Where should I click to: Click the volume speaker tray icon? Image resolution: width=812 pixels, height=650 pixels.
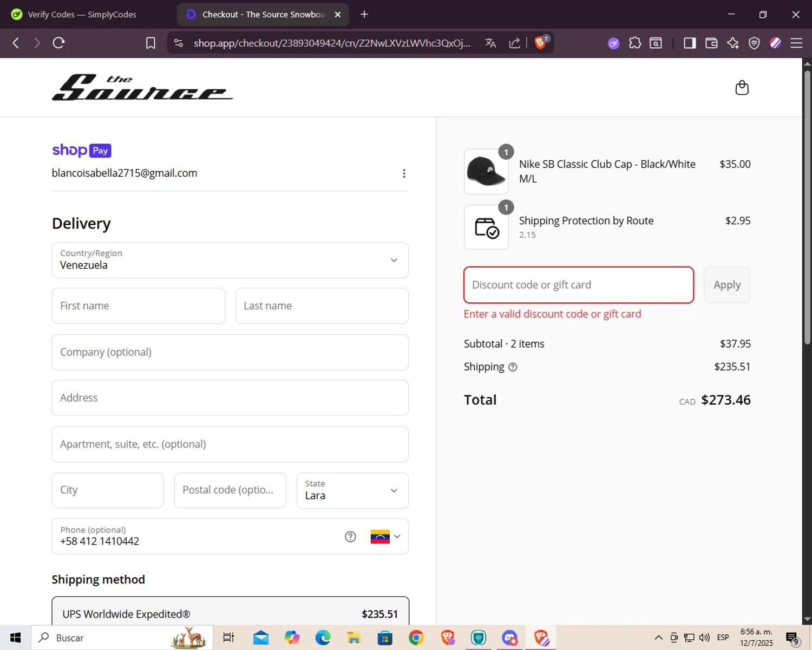pos(704,638)
